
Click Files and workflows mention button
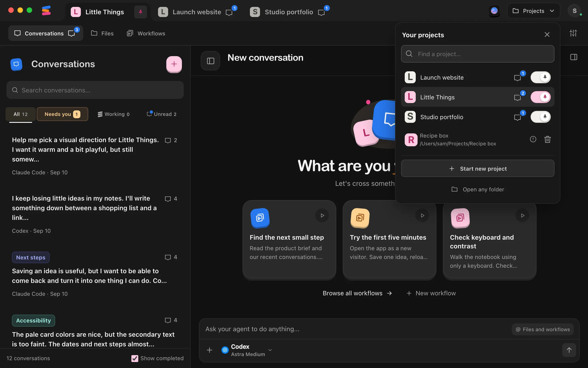543,329
